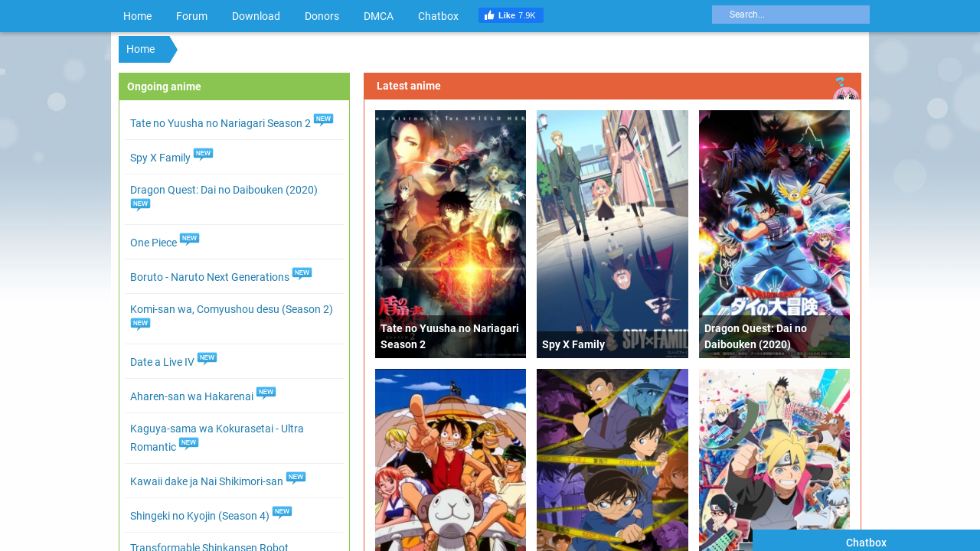
Task: Open the Home menu item
Action: coord(138,16)
